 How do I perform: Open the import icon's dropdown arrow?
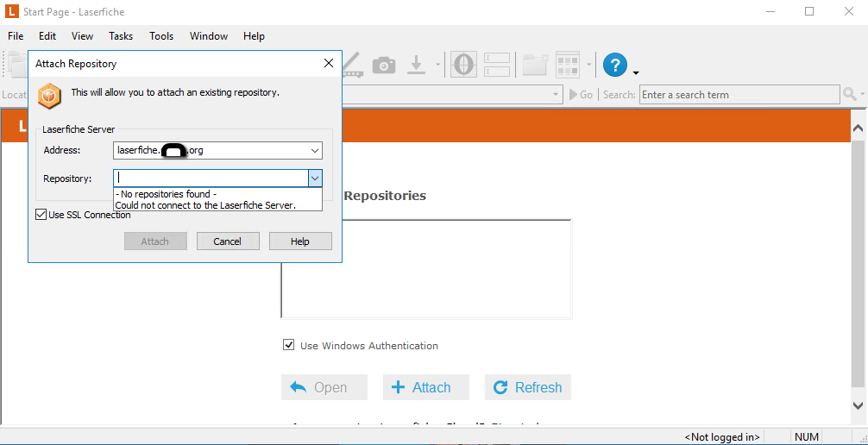[x=437, y=65]
